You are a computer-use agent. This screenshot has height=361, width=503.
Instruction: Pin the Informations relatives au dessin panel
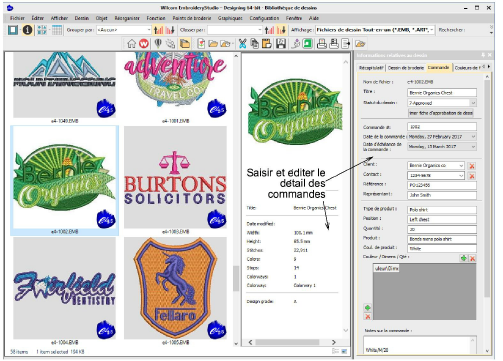tap(483, 55)
